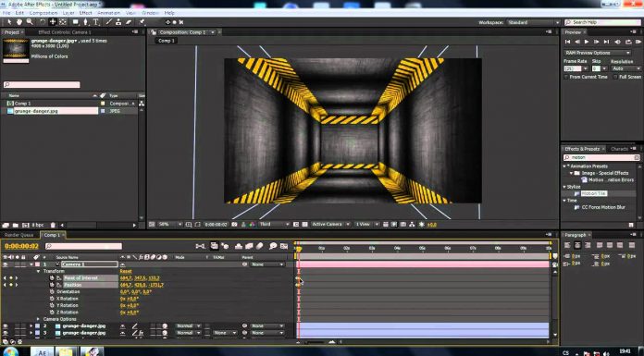Screen dimensions: 644x356
Task: Select the Selection arrow tool
Action: point(9,22)
